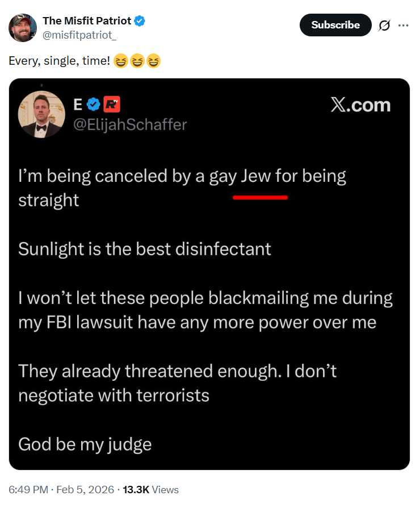420x508 pixels.
Task: Open The Misfit Patriot profile avatar
Action: pos(23,28)
